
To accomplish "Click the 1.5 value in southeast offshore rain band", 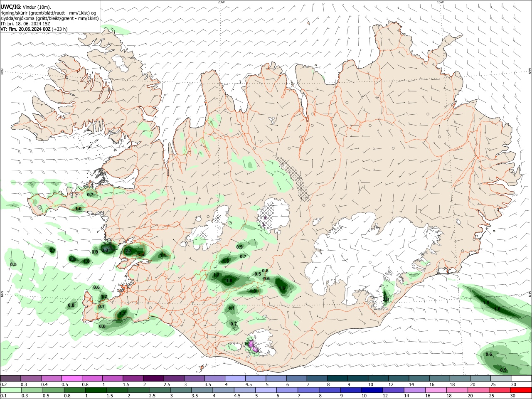I will [x=486, y=303].
